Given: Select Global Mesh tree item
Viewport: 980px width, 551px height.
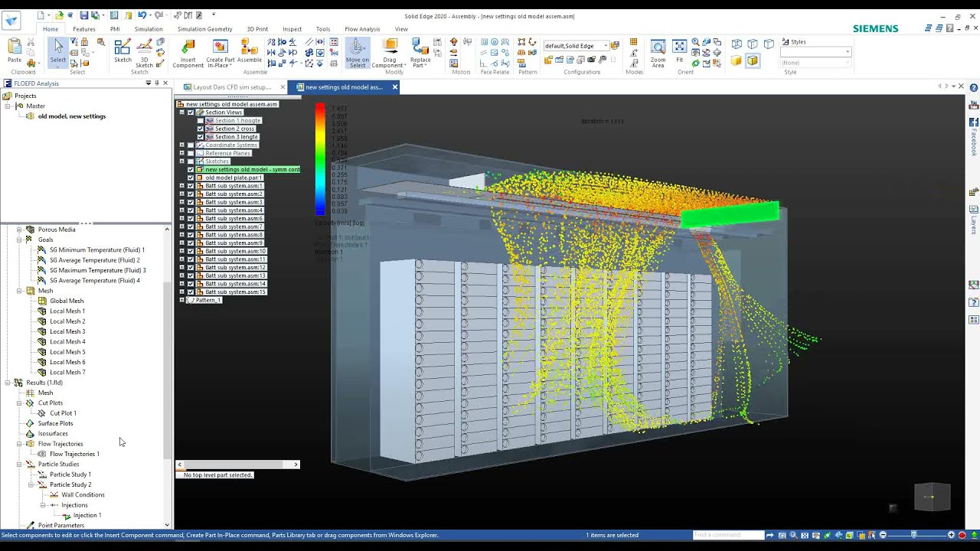Looking at the screenshot, I should pyautogui.click(x=67, y=301).
